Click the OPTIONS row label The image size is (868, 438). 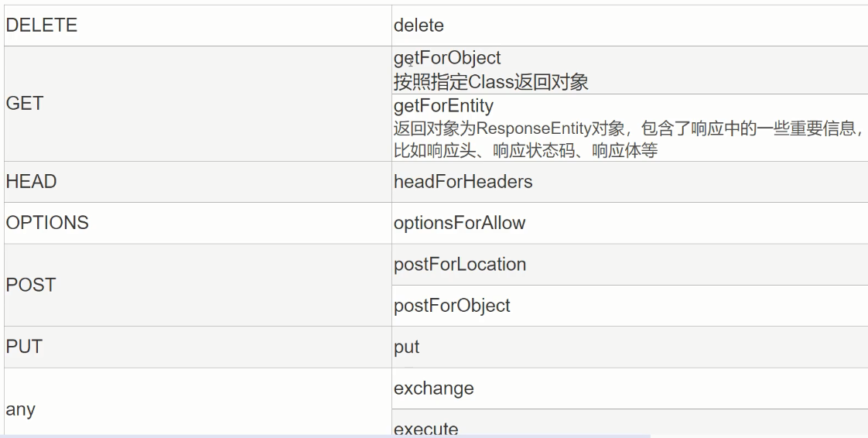(x=47, y=223)
